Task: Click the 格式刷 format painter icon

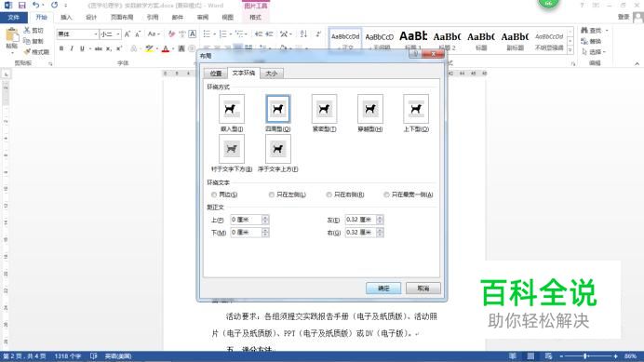Action: coord(27,52)
